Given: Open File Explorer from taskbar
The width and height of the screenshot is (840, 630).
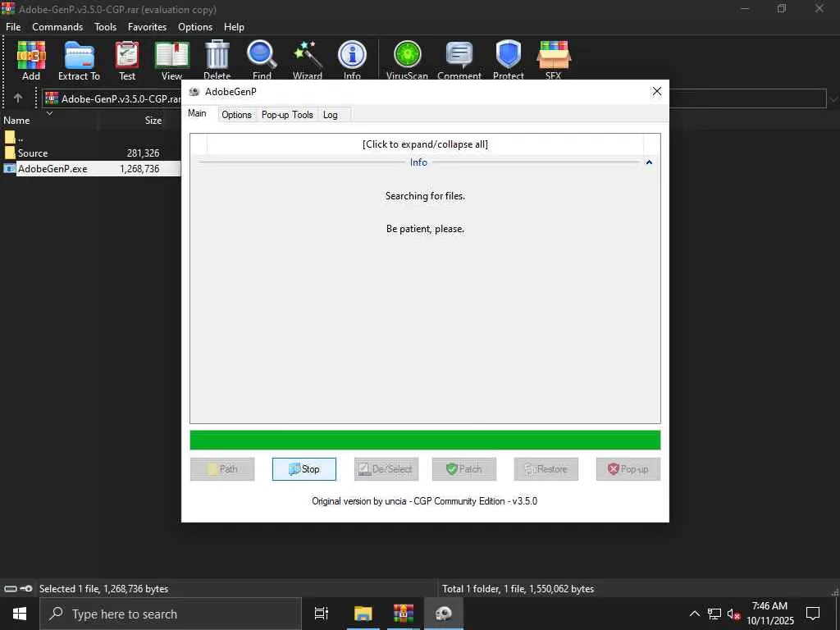Looking at the screenshot, I should [363, 614].
